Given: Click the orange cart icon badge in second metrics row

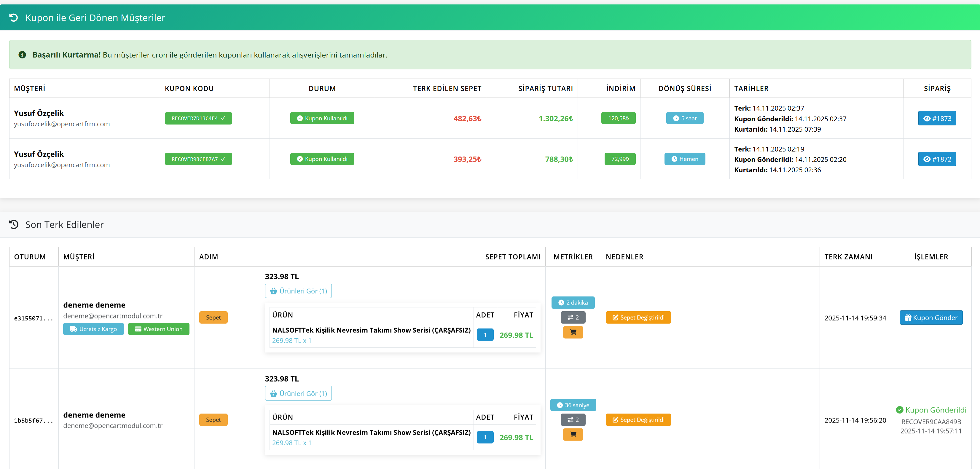Looking at the screenshot, I should 573,434.
